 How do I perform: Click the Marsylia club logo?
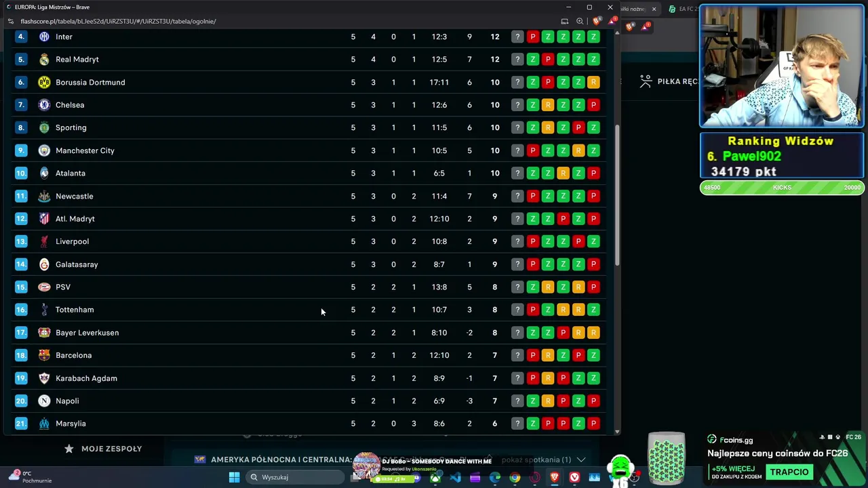(x=44, y=424)
